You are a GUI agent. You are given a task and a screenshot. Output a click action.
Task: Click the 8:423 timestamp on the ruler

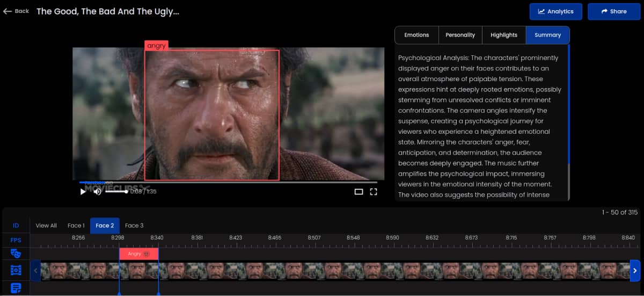236,237
